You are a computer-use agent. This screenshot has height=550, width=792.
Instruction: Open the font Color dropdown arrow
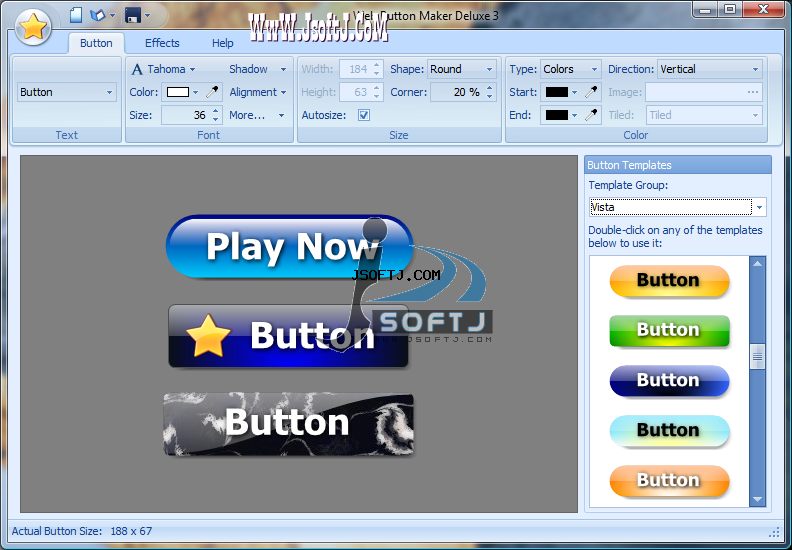(195, 92)
